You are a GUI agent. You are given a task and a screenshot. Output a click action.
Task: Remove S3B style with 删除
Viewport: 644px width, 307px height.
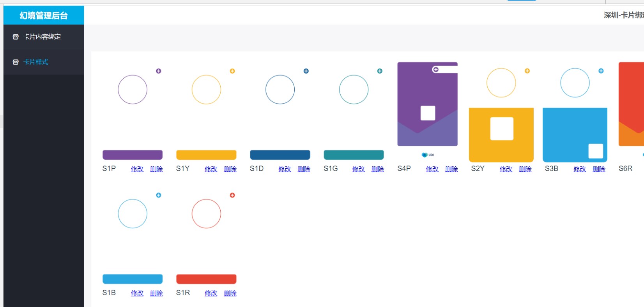(x=599, y=169)
